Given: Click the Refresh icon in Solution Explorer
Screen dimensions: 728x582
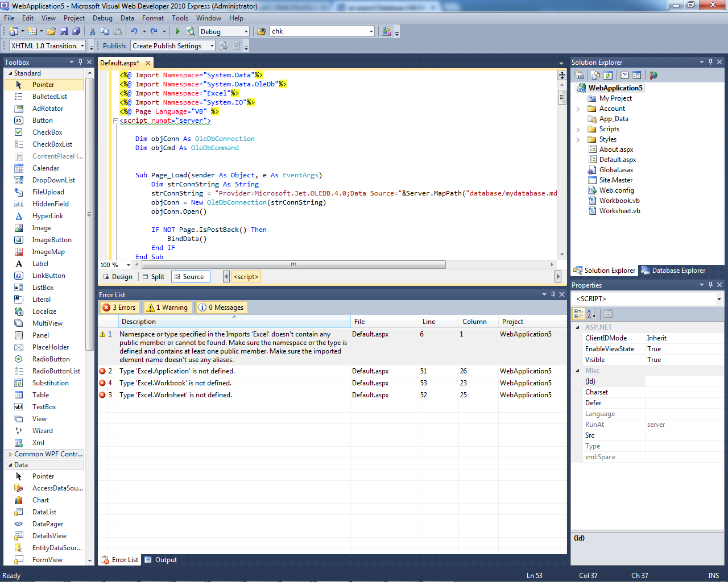Looking at the screenshot, I should (608, 75).
